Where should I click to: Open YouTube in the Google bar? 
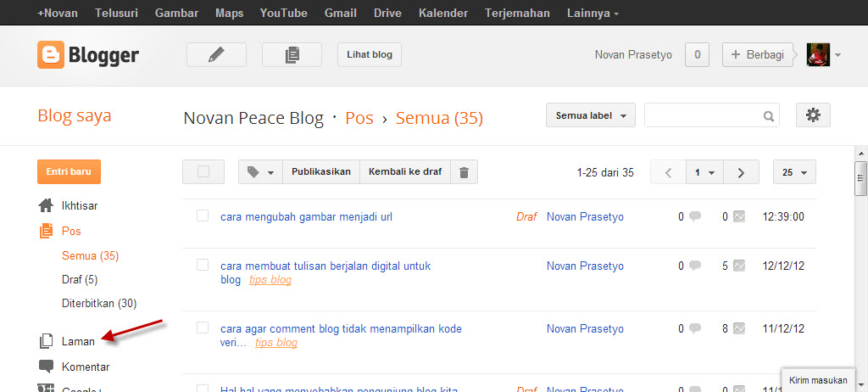283,13
